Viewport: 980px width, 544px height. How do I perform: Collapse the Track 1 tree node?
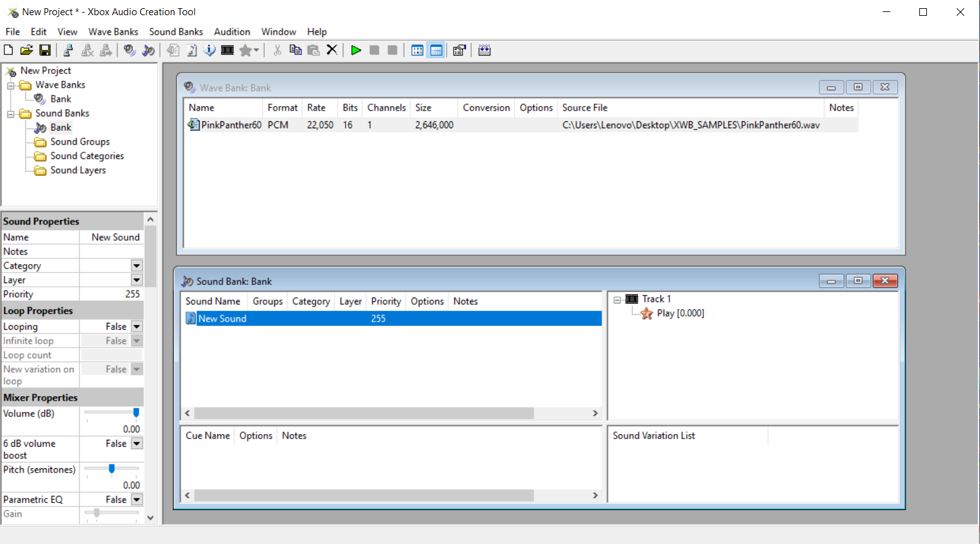617,300
